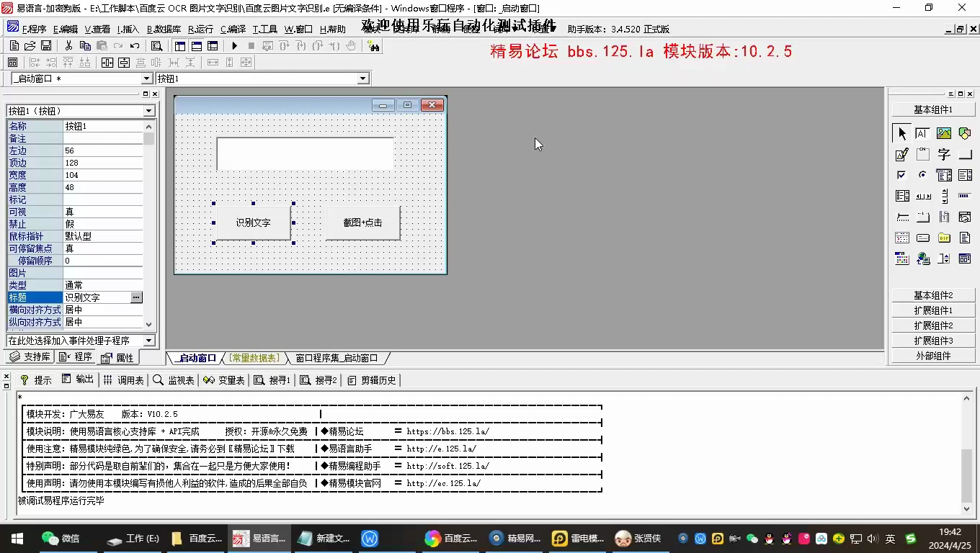Click the output panel vertical scrollbar thumb

pos(967,476)
